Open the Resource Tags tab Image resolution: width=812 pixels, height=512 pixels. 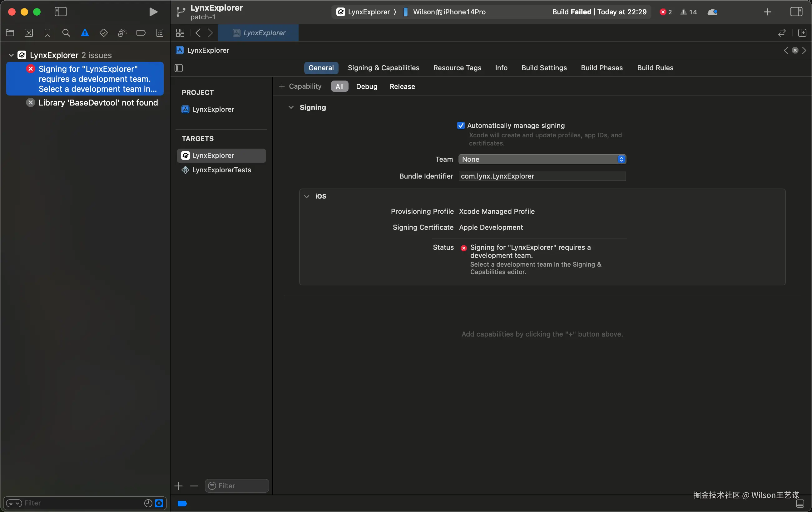tap(457, 68)
